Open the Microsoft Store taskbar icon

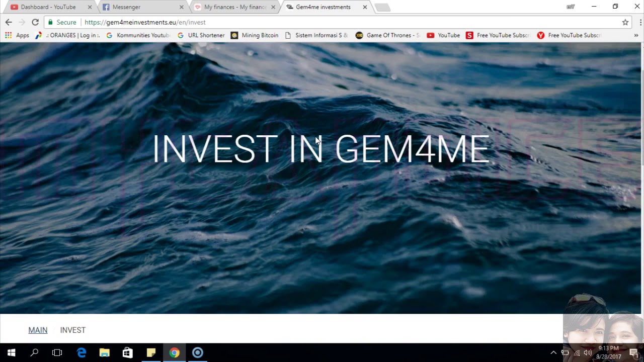127,352
